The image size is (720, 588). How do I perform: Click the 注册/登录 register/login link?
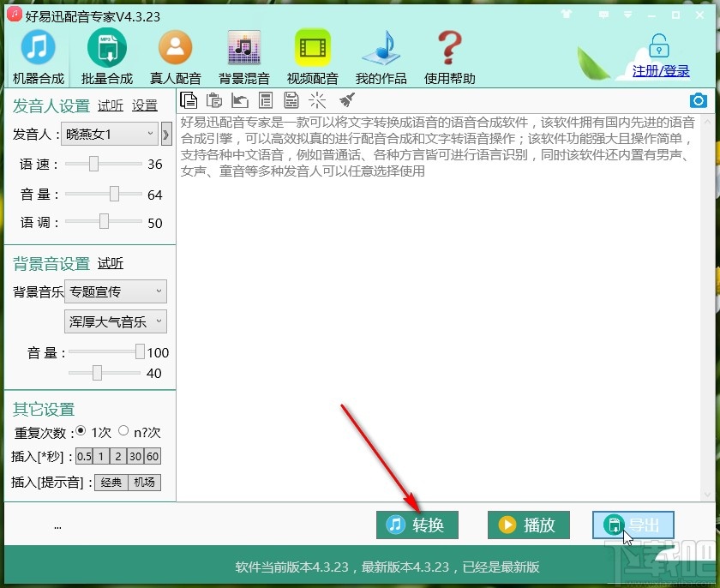(661, 71)
